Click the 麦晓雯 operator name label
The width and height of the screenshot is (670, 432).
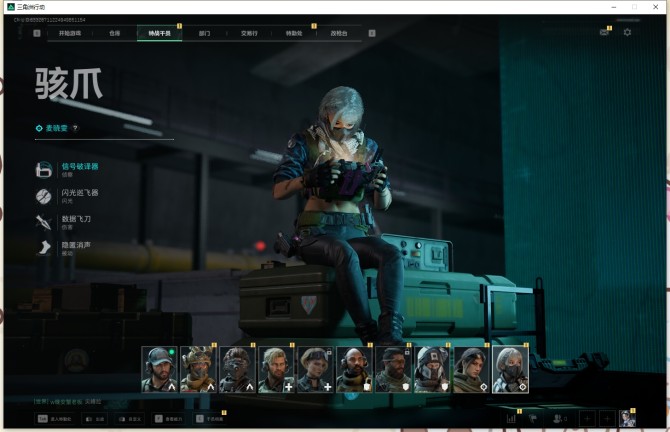pos(57,128)
